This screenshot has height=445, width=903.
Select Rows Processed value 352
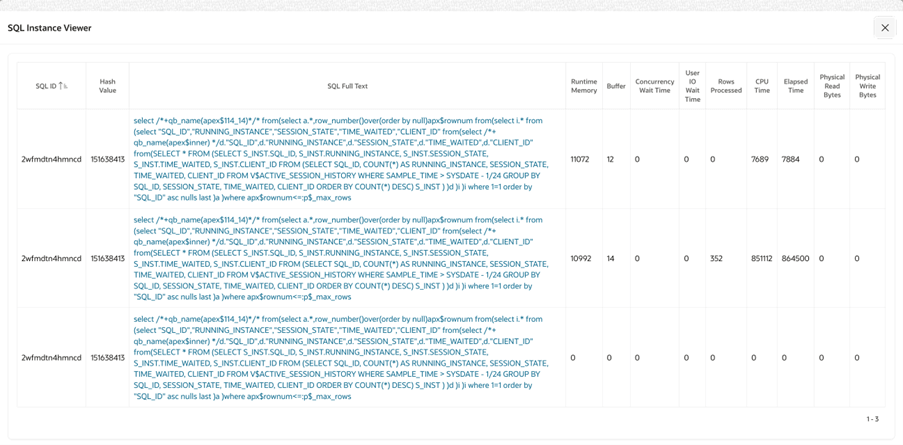716,258
